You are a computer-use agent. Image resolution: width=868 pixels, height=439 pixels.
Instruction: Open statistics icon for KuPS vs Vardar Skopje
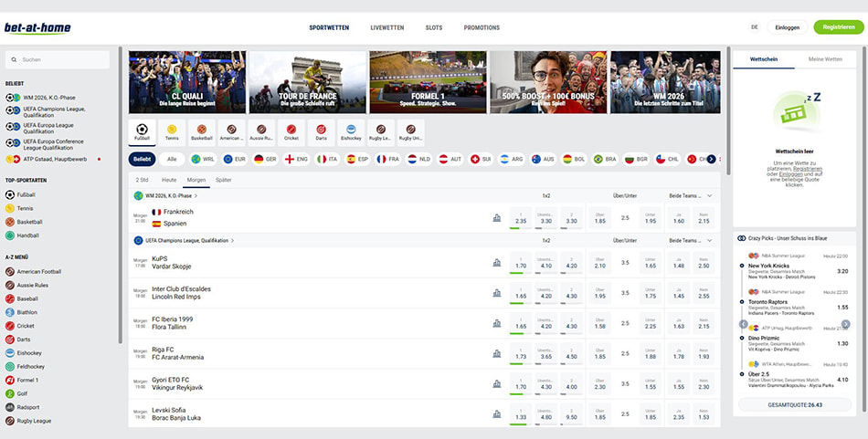pos(496,263)
